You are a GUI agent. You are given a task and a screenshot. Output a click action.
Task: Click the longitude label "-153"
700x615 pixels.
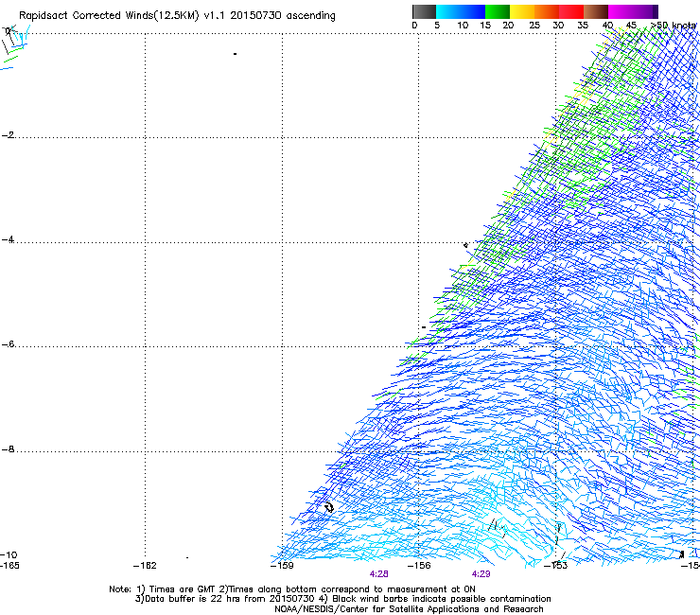point(556,566)
